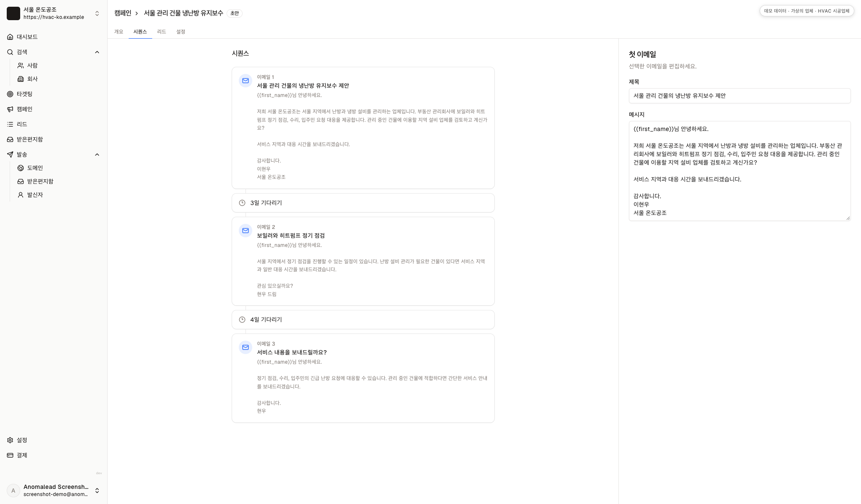Go to 캠페인 breadcrumb link
Screen dimensions: 861x504
point(123,13)
